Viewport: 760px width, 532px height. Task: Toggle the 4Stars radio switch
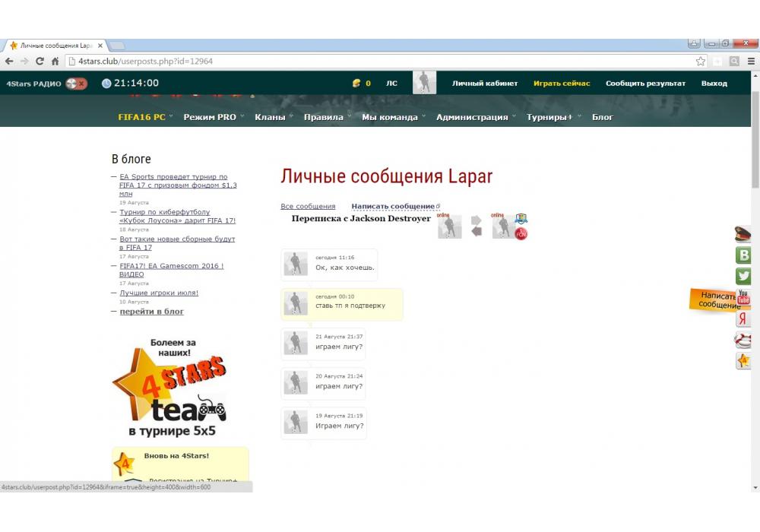tap(76, 84)
